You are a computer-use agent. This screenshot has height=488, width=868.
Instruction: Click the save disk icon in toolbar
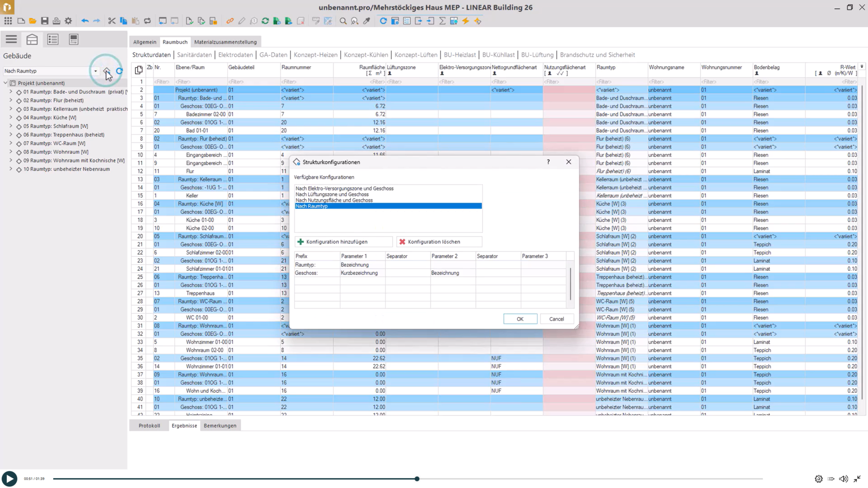pos(44,21)
